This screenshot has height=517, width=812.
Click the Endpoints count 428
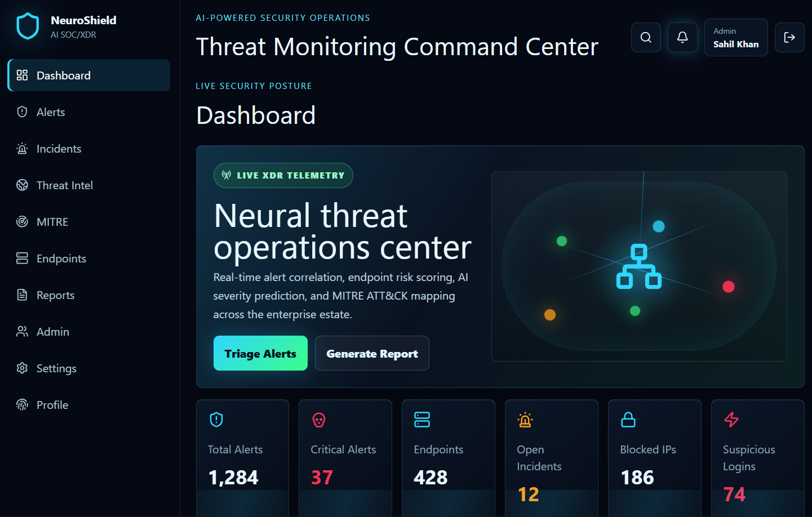coord(431,478)
